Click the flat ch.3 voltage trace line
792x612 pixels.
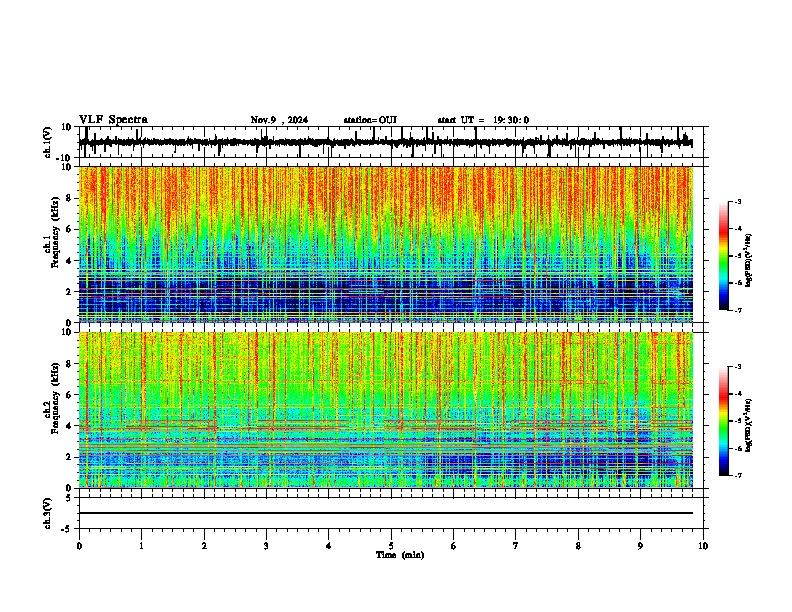point(385,513)
